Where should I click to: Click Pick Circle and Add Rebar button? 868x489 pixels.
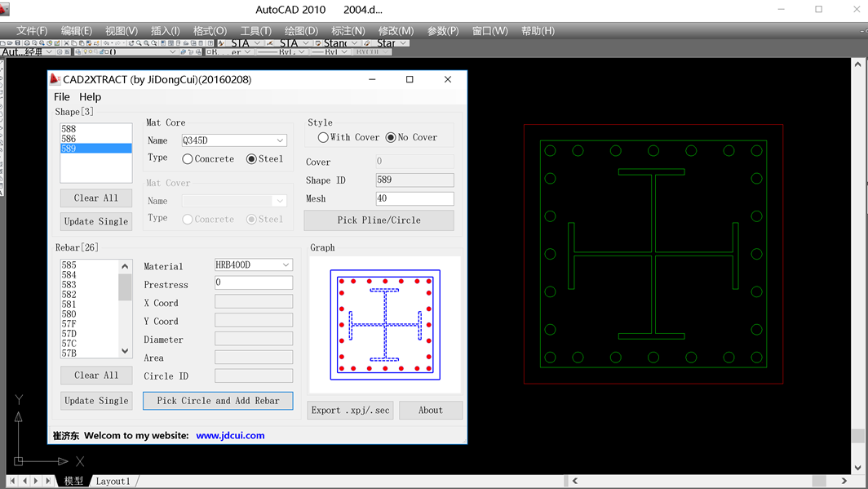pyautogui.click(x=218, y=401)
